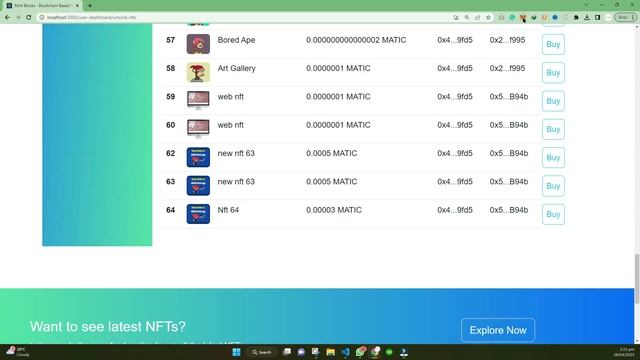Open the browser three-dot menu

tap(633, 18)
